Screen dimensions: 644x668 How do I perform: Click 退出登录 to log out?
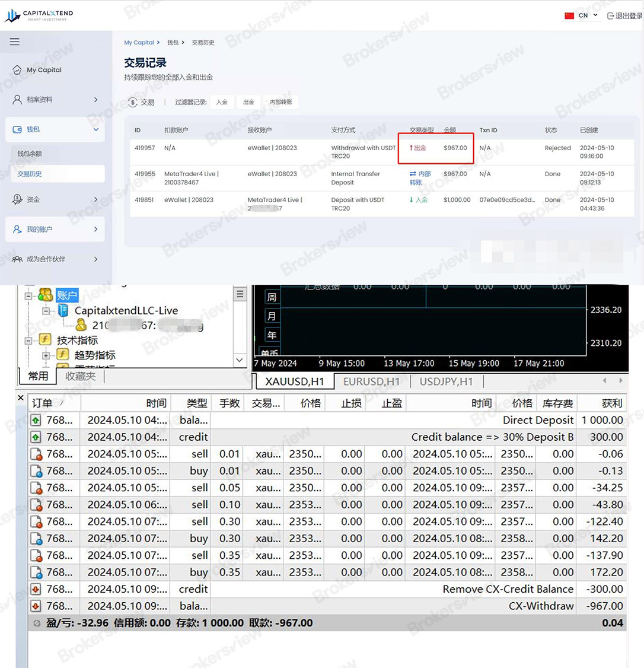click(626, 15)
